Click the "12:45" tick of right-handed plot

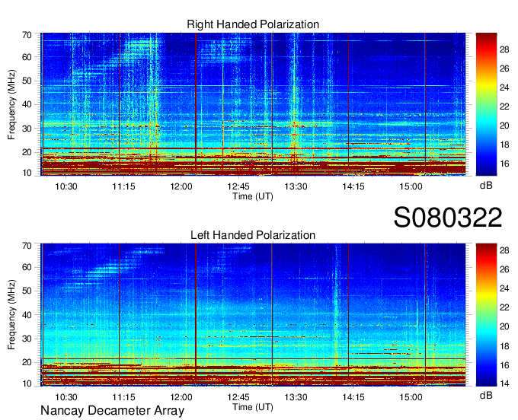238,186
